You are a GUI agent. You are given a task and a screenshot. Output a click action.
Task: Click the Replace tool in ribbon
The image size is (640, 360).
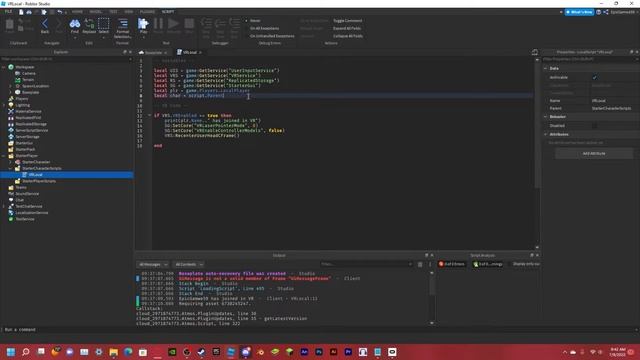pyautogui.click(x=89, y=26)
